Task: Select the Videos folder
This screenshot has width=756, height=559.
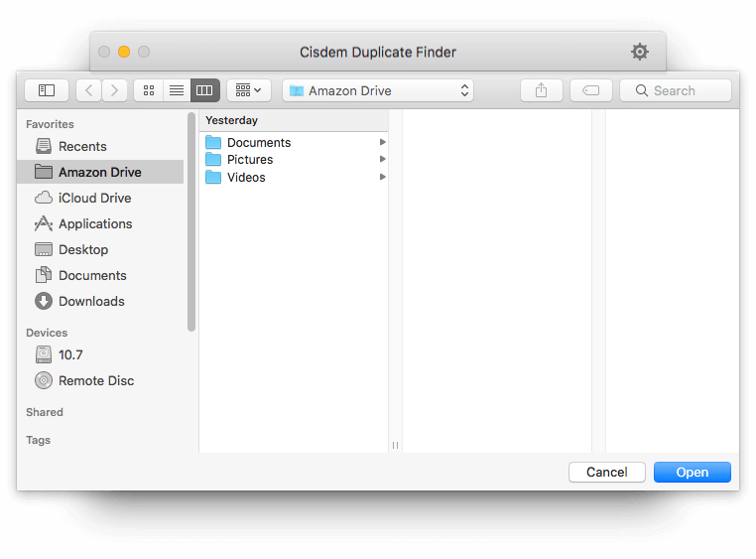Action: (x=294, y=177)
